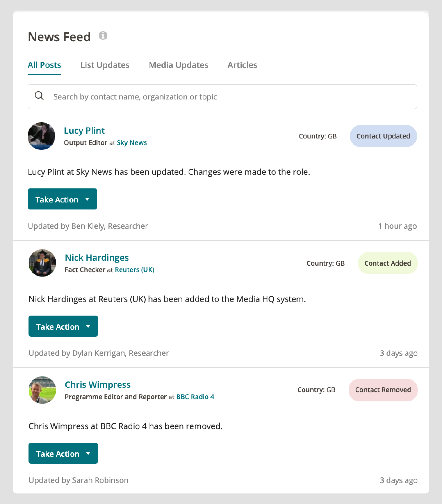Open Nick Hardinges' contact profile
This screenshot has height=504, width=442.
tap(97, 258)
